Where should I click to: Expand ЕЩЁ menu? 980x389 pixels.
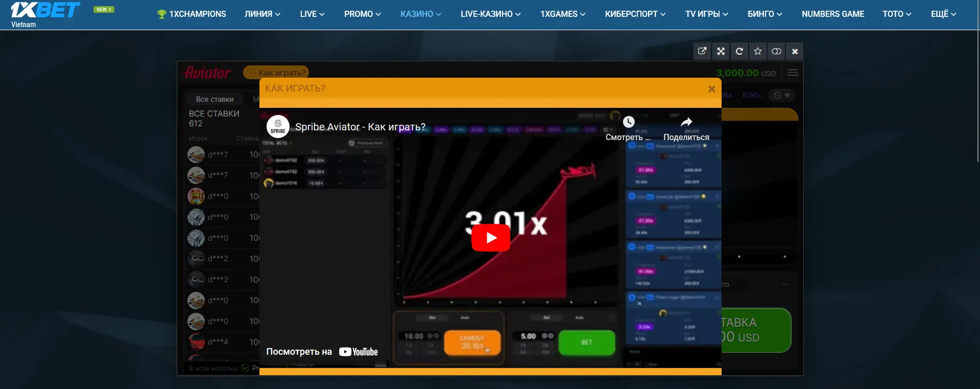943,14
